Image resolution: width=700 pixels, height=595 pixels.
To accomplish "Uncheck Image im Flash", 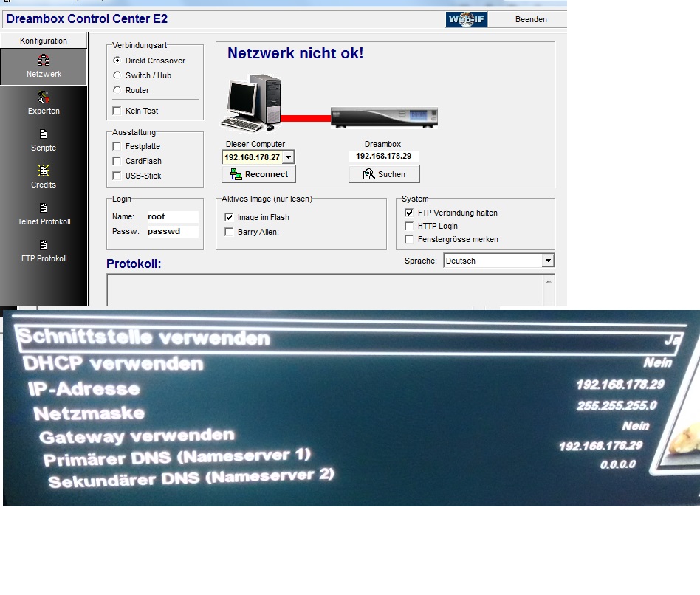I will [x=229, y=217].
